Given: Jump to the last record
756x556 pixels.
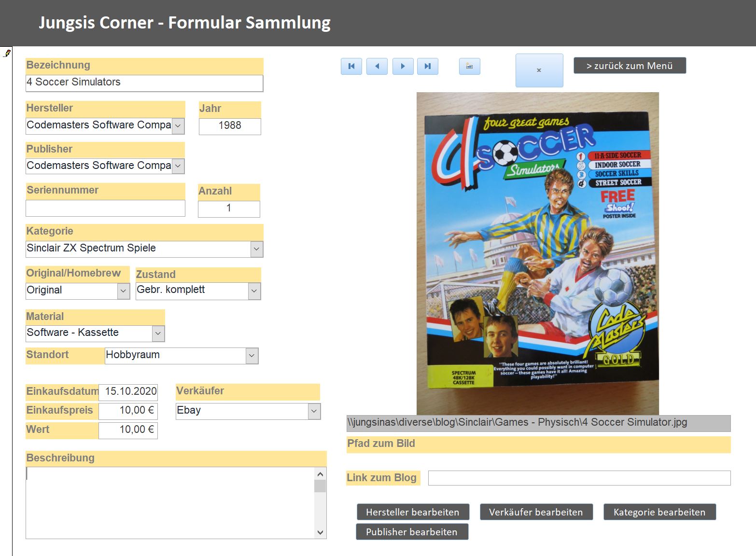Looking at the screenshot, I should click(x=428, y=67).
